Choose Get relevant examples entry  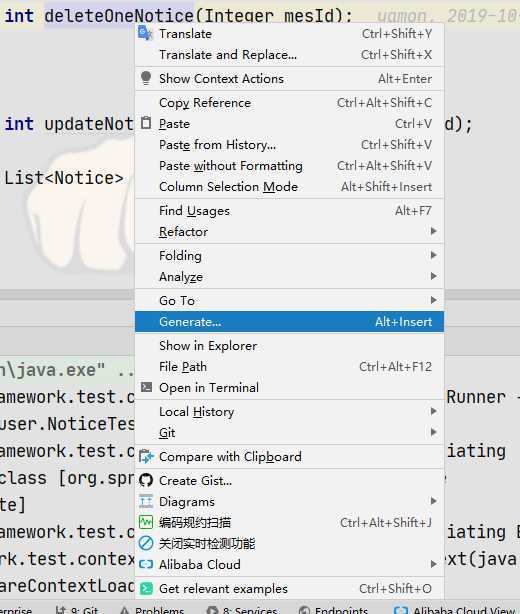(x=289, y=589)
